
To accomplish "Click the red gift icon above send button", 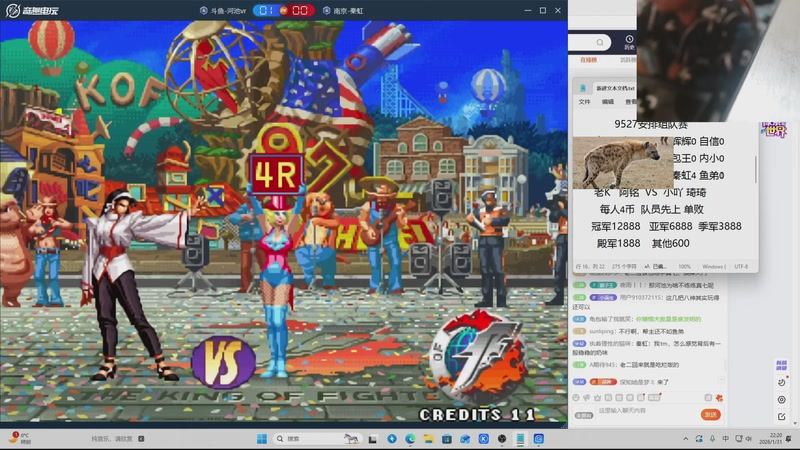I will pyautogui.click(x=719, y=397).
